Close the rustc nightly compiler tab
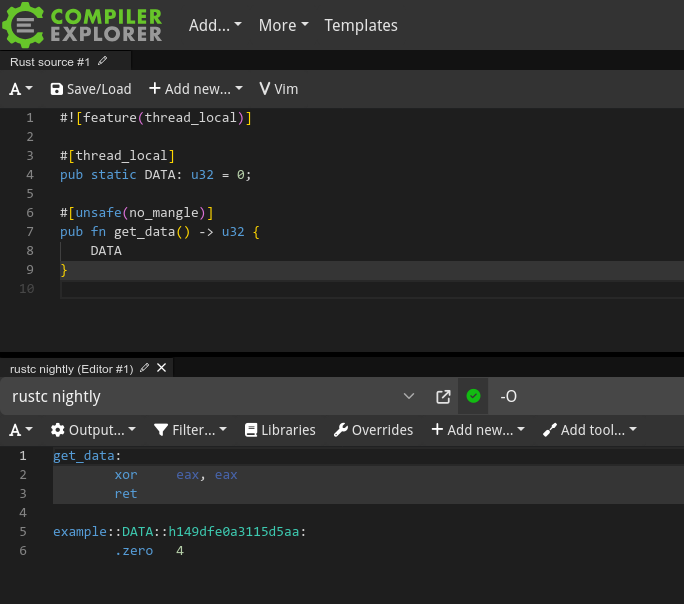 [161, 368]
